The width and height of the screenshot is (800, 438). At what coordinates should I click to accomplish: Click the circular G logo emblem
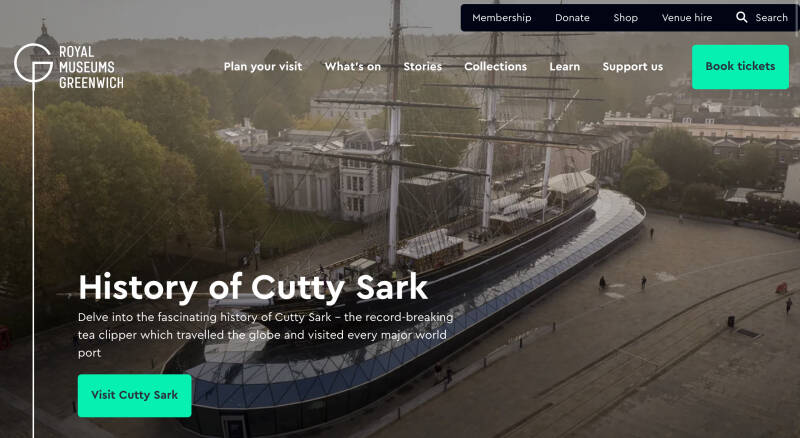[33, 63]
